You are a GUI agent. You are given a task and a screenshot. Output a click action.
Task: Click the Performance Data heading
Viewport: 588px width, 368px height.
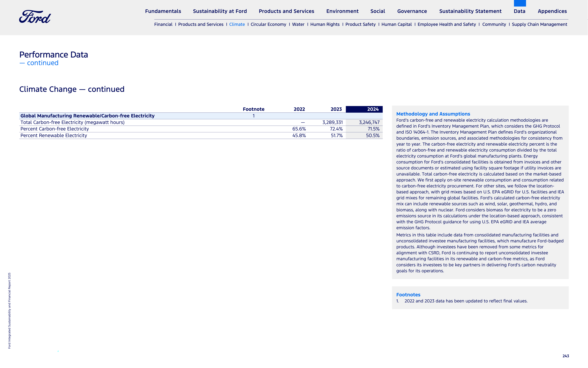click(x=53, y=55)
